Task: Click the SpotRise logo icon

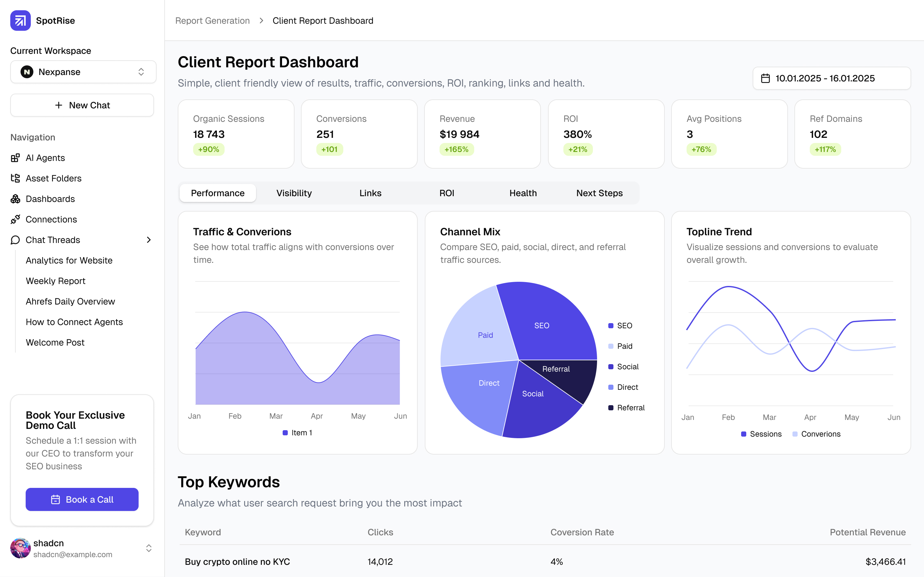Action: pyautogui.click(x=20, y=21)
